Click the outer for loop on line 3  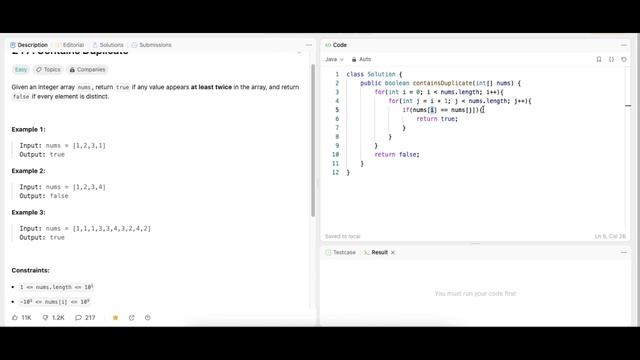[x=439, y=92]
